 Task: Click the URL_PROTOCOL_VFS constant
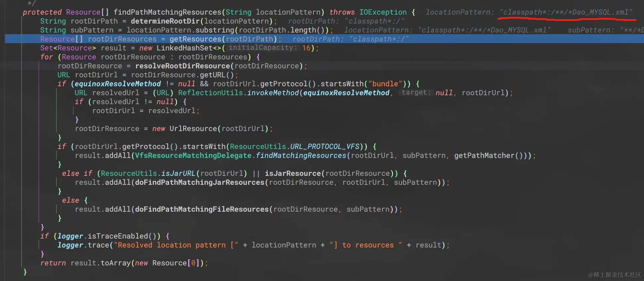pos(325,147)
